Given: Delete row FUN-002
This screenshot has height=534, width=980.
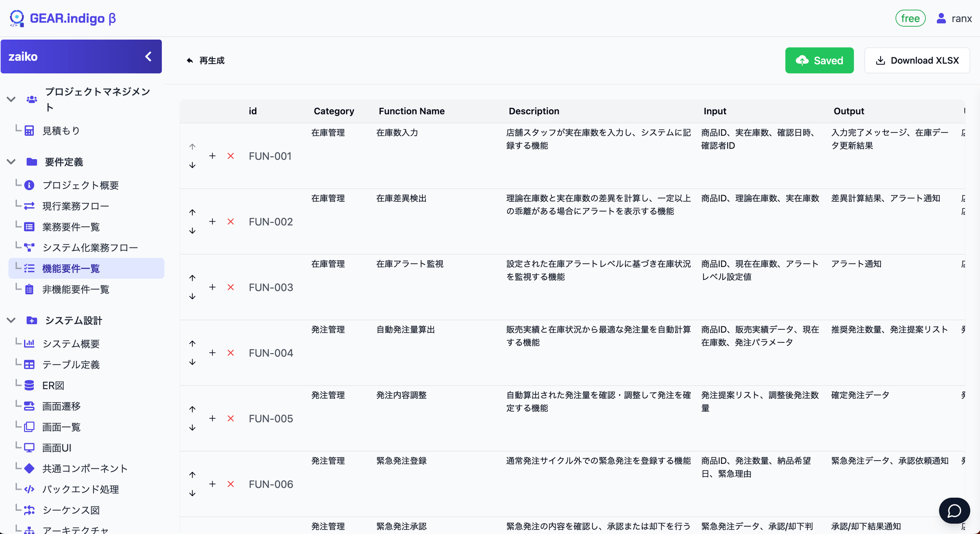Looking at the screenshot, I should point(230,221).
